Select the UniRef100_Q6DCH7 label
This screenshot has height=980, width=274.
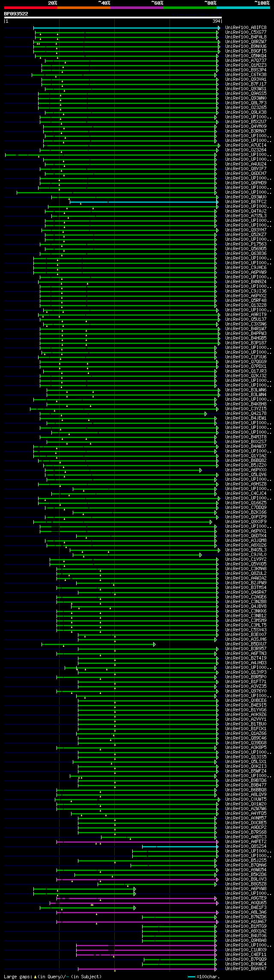coord(246,174)
